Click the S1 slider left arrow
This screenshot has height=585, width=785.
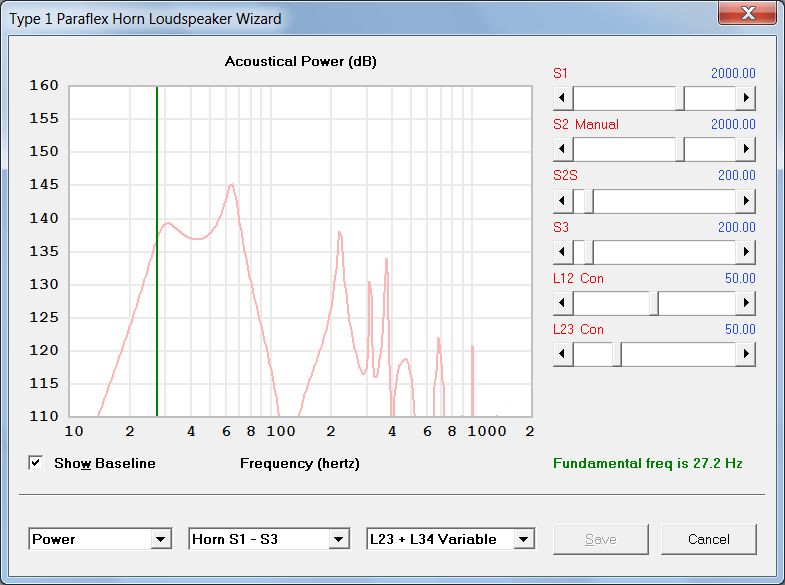click(x=563, y=98)
